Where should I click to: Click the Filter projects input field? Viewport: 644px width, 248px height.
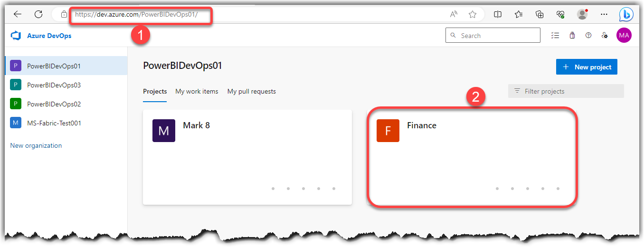coord(566,91)
